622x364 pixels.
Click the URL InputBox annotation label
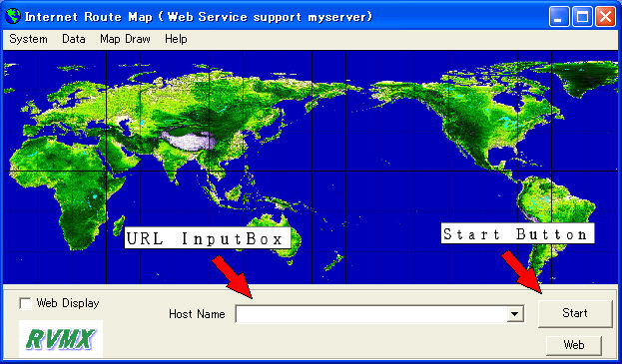[x=208, y=238]
